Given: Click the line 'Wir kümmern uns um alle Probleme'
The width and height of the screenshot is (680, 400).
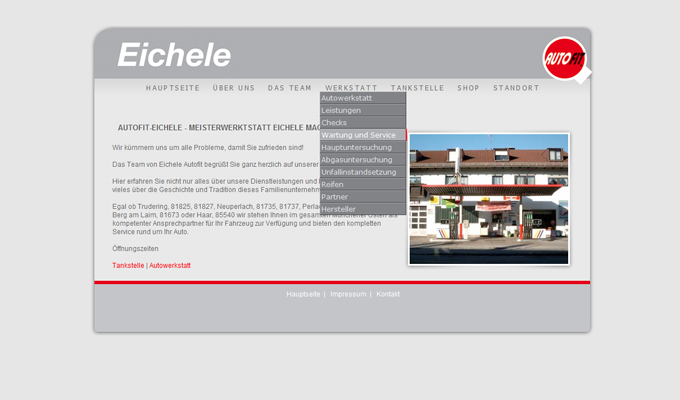Looking at the screenshot, I should (x=208, y=148).
